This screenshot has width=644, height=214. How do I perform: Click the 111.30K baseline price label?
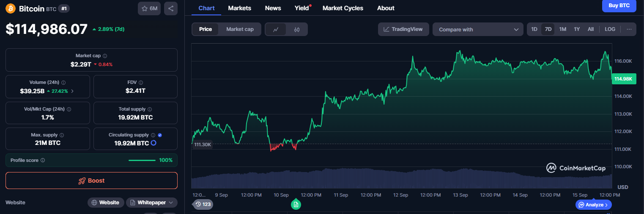pyautogui.click(x=203, y=145)
